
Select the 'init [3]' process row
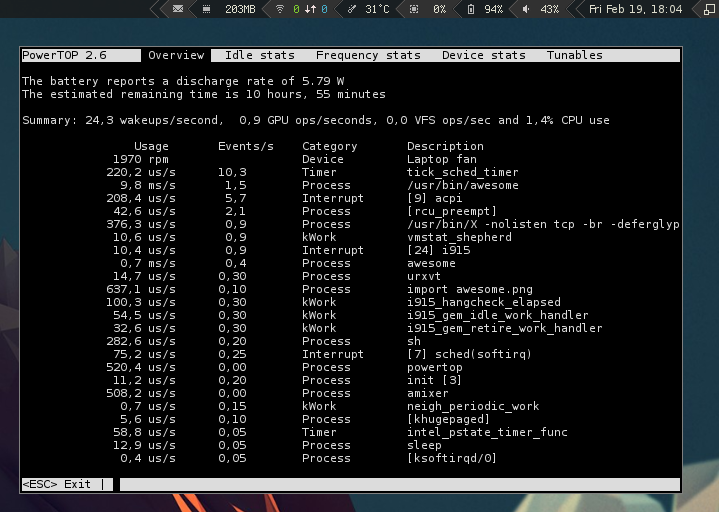(351, 380)
